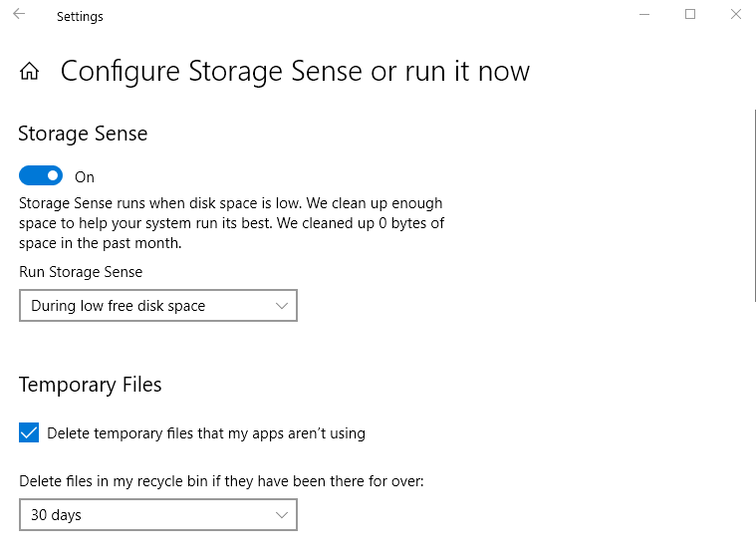This screenshot has width=756, height=558.
Task: Open Settings home via the house icon
Action: click(x=30, y=72)
